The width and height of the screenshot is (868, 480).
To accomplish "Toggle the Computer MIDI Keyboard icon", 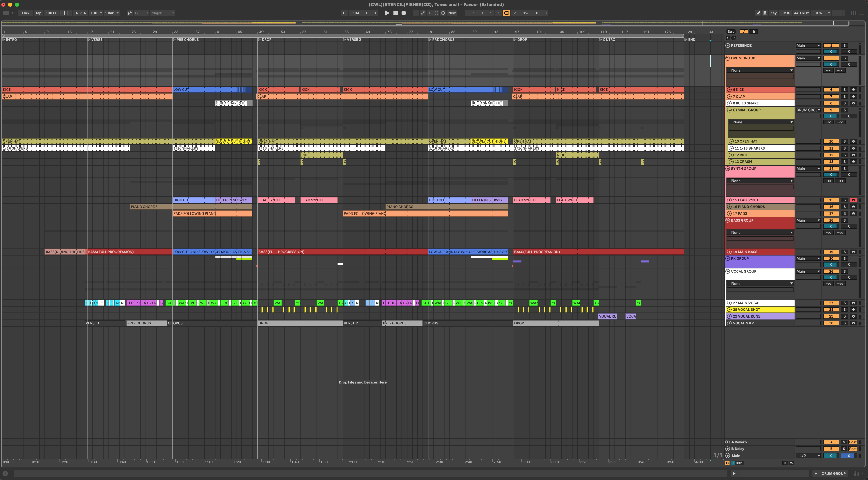I will click(x=765, y=13).
